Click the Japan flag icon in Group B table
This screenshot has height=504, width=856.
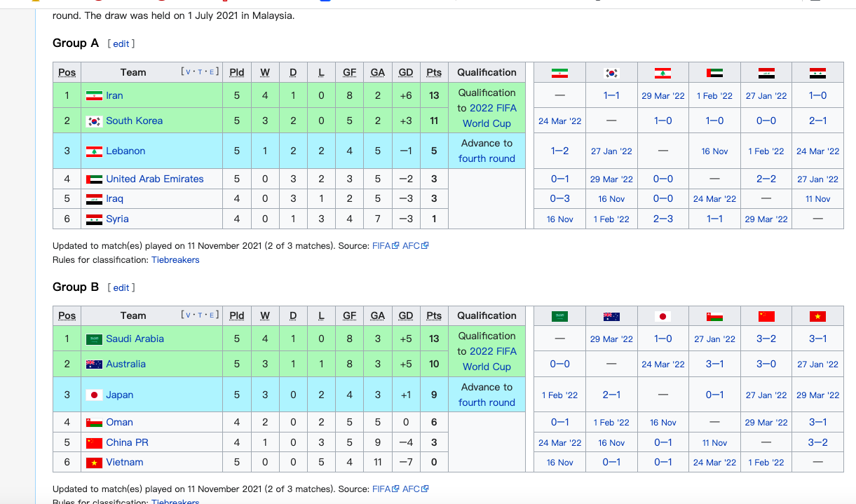coord(94,395)
